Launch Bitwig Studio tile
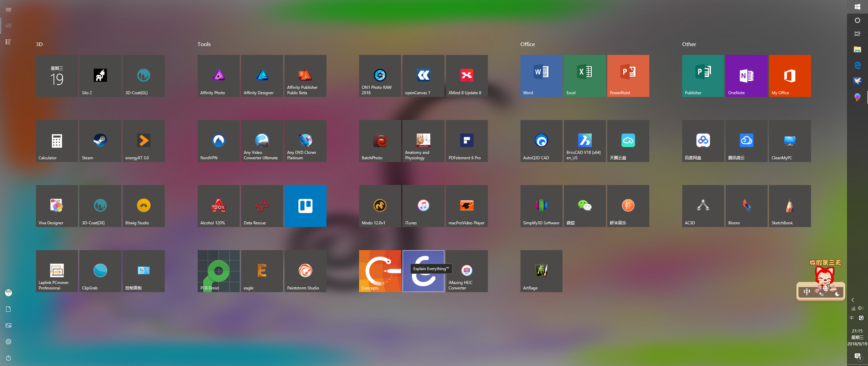Image resolution: width=868 pixels, height=366 pixels. click(x=144, y=206)
